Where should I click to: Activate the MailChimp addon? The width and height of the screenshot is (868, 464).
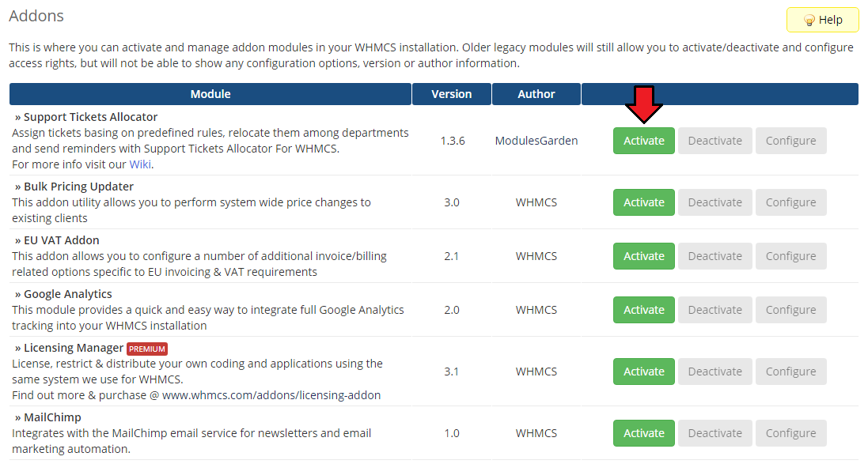pos(644,433)
